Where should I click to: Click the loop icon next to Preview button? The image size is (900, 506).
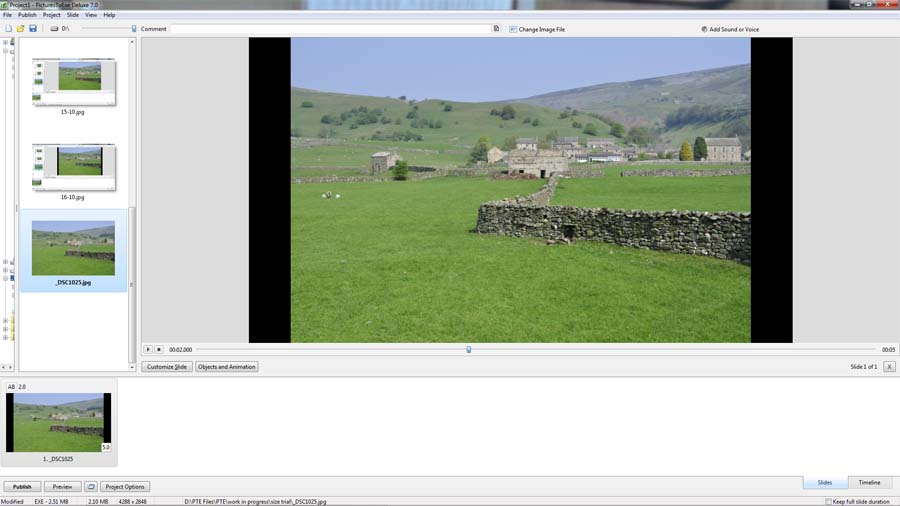(x=91, y=487)
